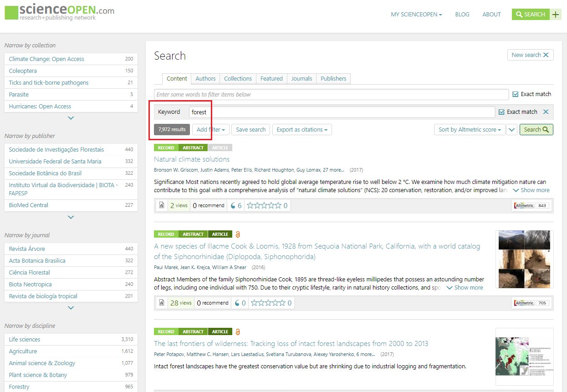This screenshot has width=567, height=392.
Task: Switch to the Featured tab
Action: click(x=271, y=79)
